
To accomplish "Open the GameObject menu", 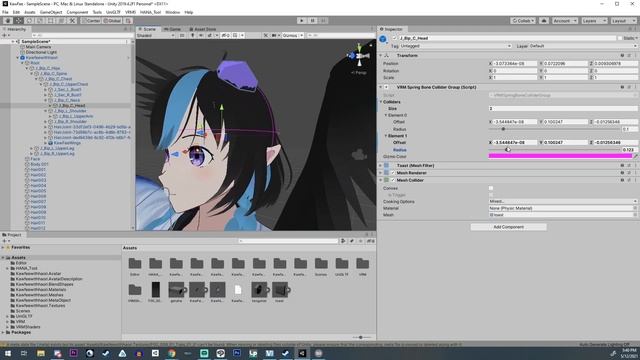I will [51, 12].
